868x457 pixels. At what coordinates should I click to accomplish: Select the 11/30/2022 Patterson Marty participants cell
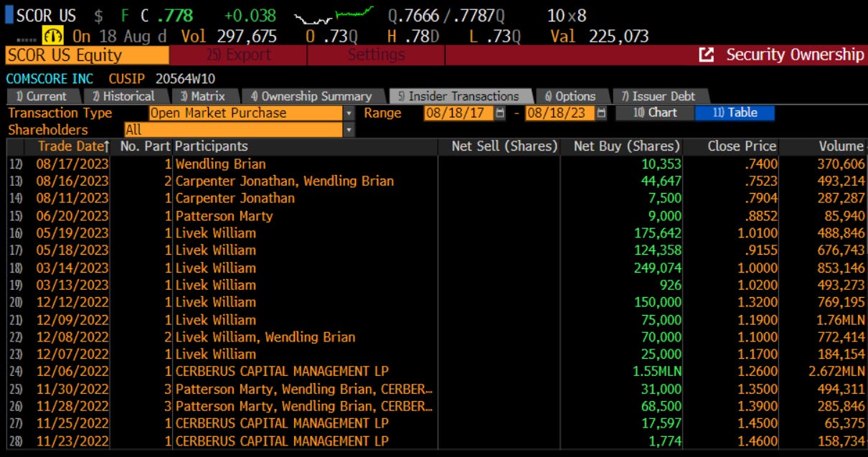tap(304, 389)
